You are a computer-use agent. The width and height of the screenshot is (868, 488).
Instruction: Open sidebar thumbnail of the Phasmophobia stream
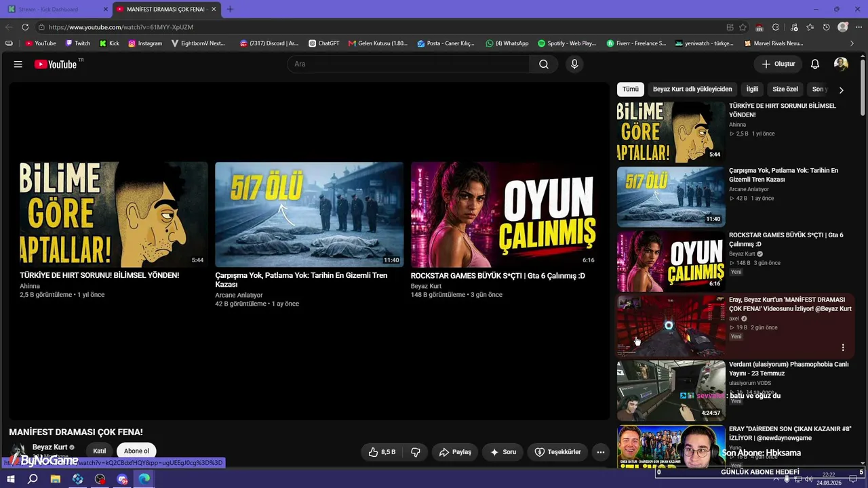click(x=671, y=391)
